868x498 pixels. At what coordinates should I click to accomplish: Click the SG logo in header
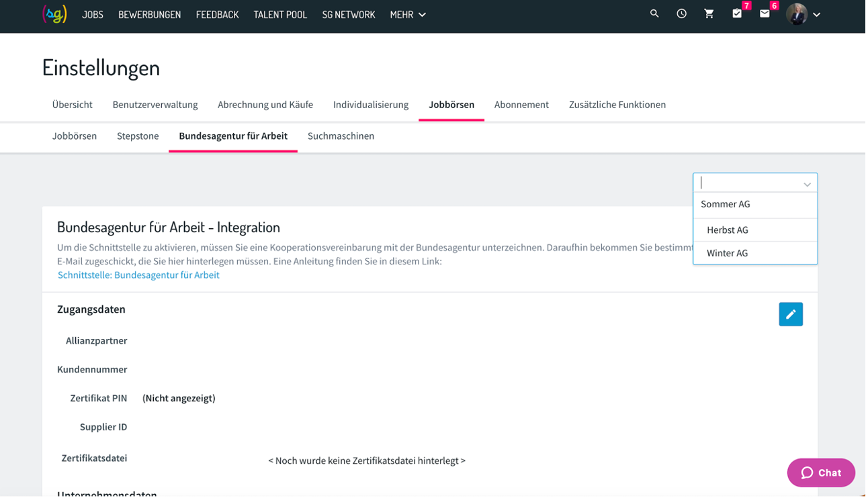coord(54,14)
